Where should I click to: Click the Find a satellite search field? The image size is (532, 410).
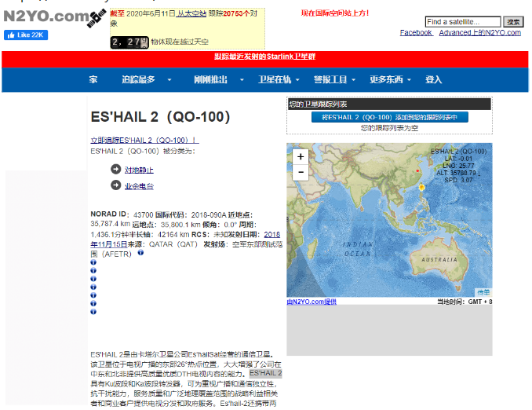point(463,22)
